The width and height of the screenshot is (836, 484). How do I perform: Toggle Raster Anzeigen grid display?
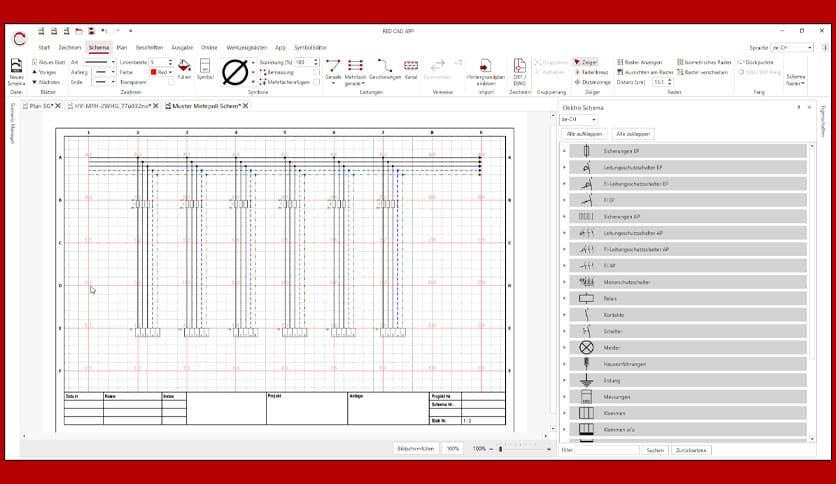point(639,62)
